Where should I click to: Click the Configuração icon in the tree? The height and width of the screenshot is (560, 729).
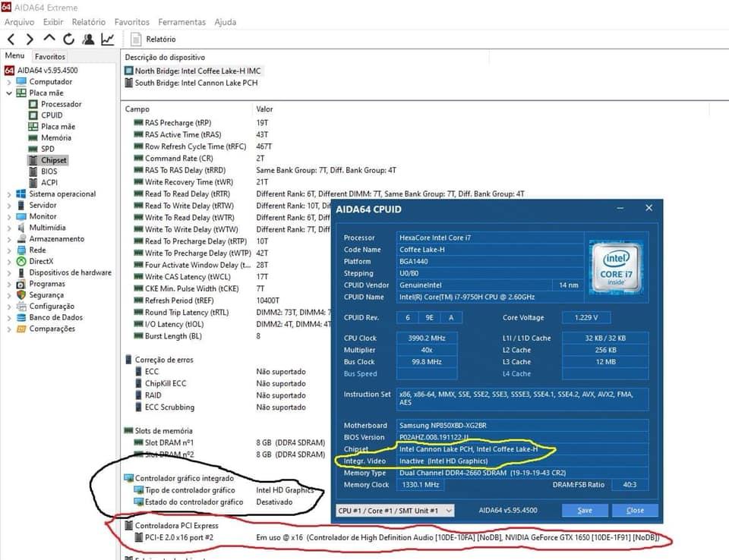click(21, 307)
